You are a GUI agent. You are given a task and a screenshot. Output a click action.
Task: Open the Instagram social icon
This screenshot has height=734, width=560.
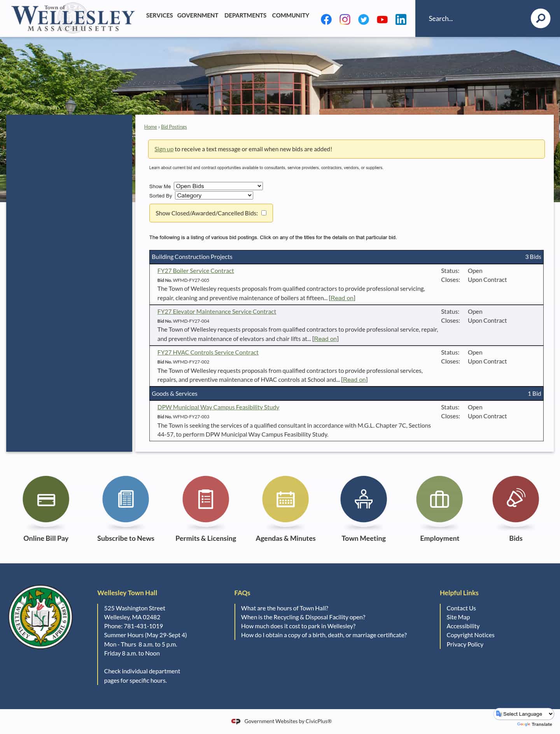pos(345,19)
